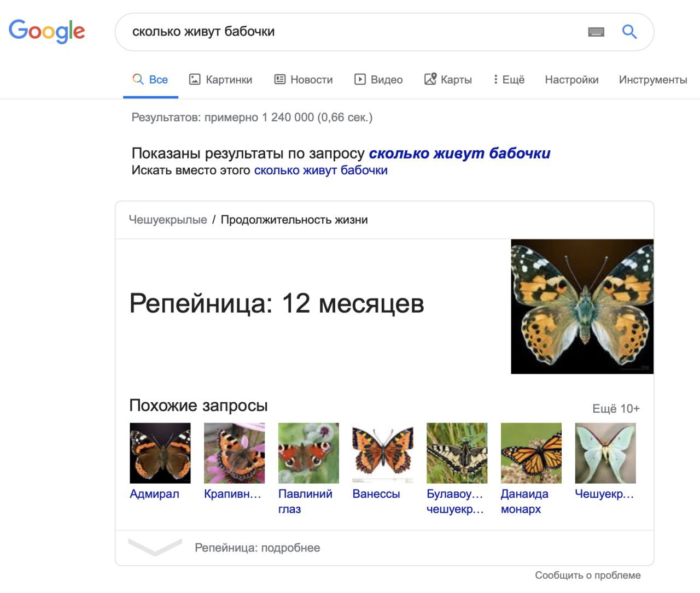Image resolution: width=700 pixels, height=593 pixels.
Task: Open Настройки search settings
Action: (571, 80)
